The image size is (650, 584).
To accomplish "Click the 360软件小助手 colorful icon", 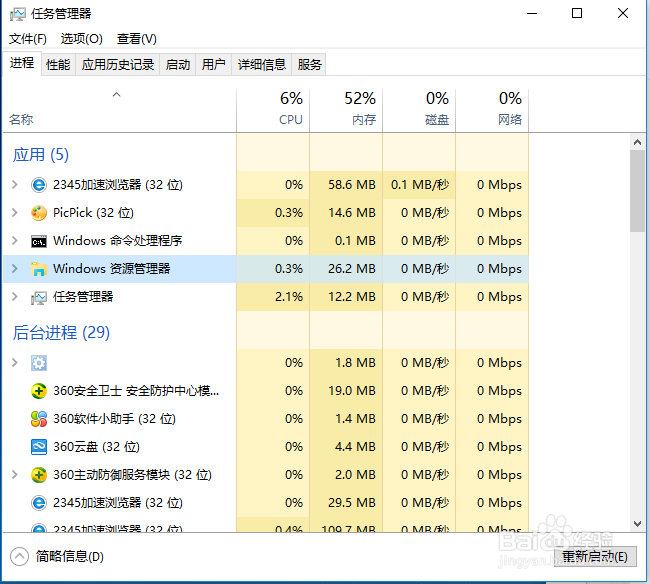I will coord(39,419).
